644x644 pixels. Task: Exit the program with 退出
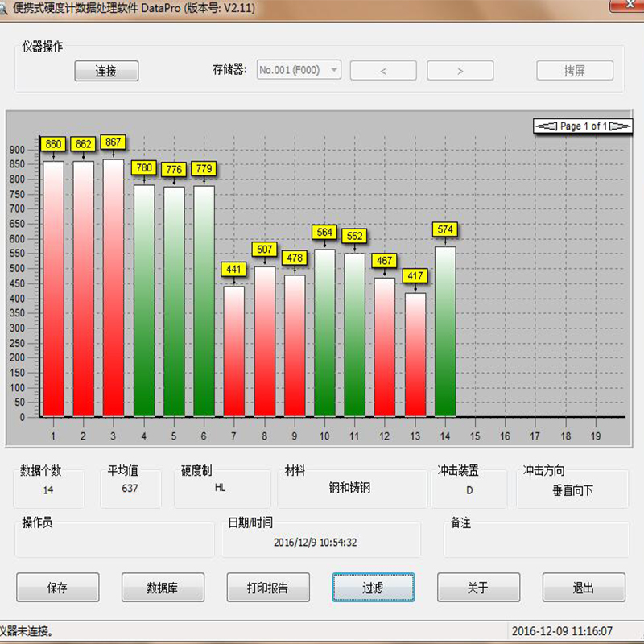point(583,588)
